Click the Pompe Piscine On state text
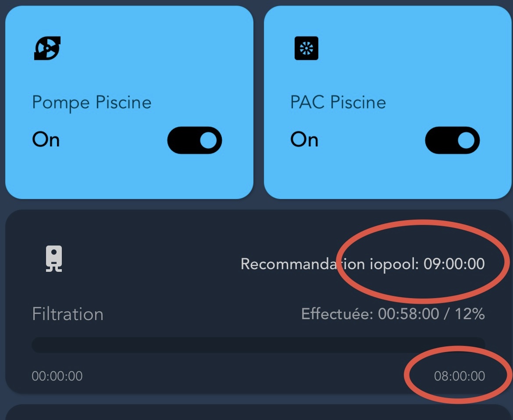The width and height of the screenshot is (513, 420). point(46,140)
